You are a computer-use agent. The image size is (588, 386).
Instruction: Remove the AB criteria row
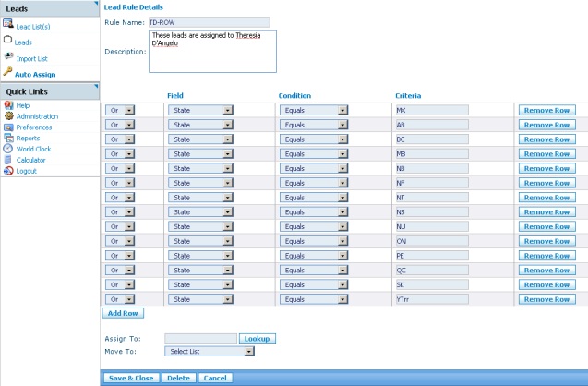[x=547, y=125]
